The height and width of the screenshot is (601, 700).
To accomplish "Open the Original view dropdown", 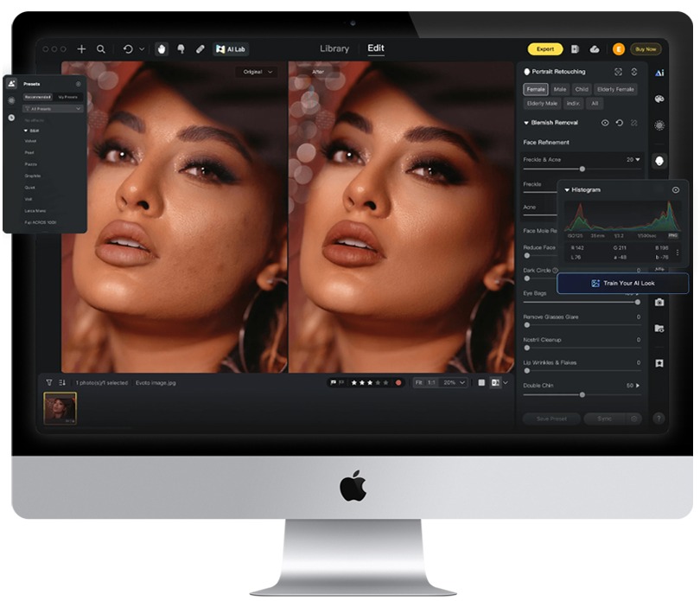I will (258, 72).
